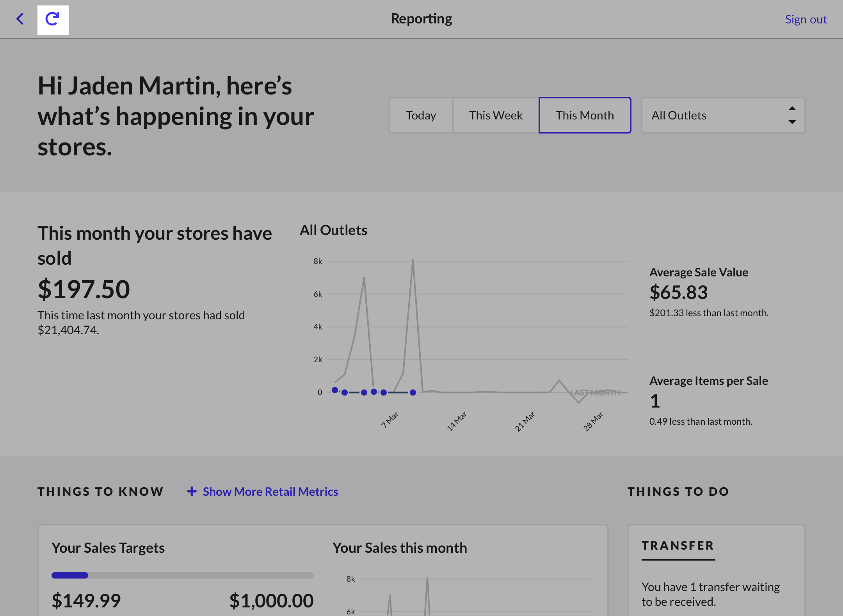Select This Month period

click(584, 115)
